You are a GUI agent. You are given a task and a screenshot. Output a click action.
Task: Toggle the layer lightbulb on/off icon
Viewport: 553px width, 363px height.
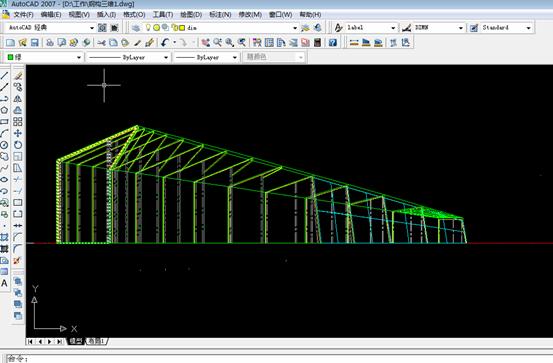148,28
